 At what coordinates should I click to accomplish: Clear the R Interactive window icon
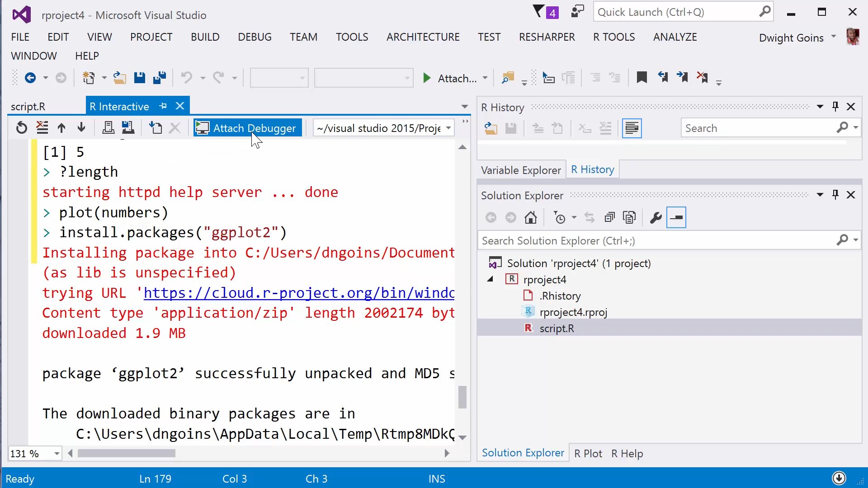click(42, 128)
